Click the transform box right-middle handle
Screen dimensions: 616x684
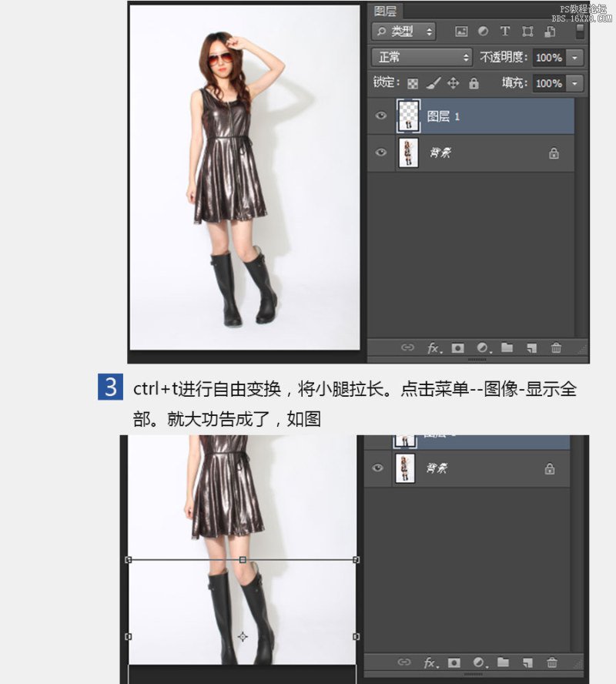[357, 637]
